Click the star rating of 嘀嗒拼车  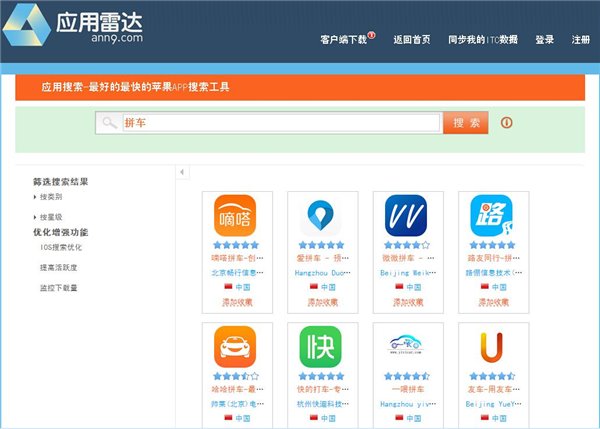(x=236, y=245)
